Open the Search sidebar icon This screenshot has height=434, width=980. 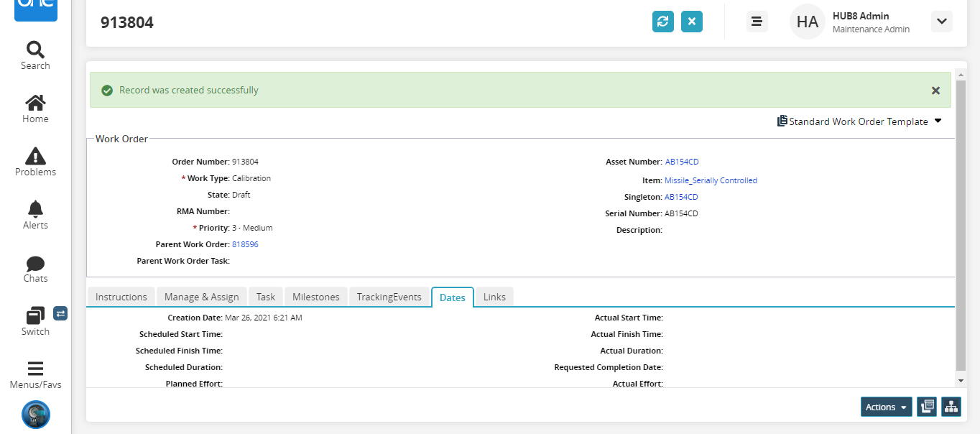35,55
